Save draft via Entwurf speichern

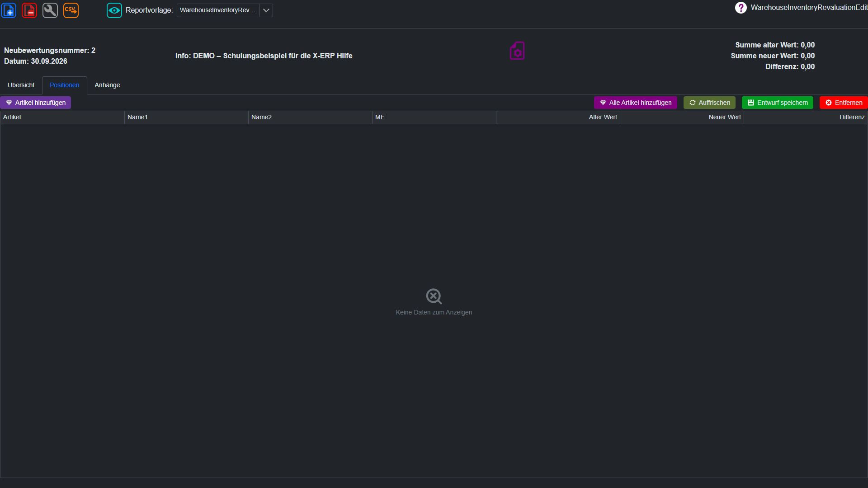[x=777, y=103]
